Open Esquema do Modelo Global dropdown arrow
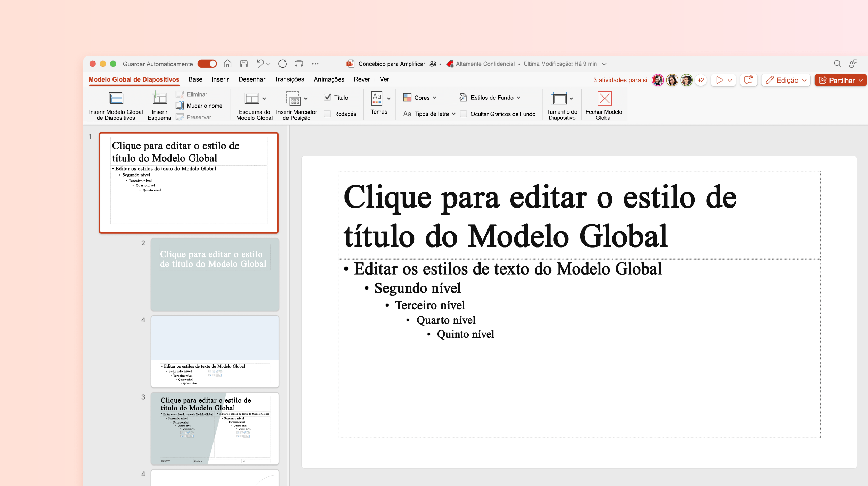This screenshot has width=868, height=486. tap(264, 99)
